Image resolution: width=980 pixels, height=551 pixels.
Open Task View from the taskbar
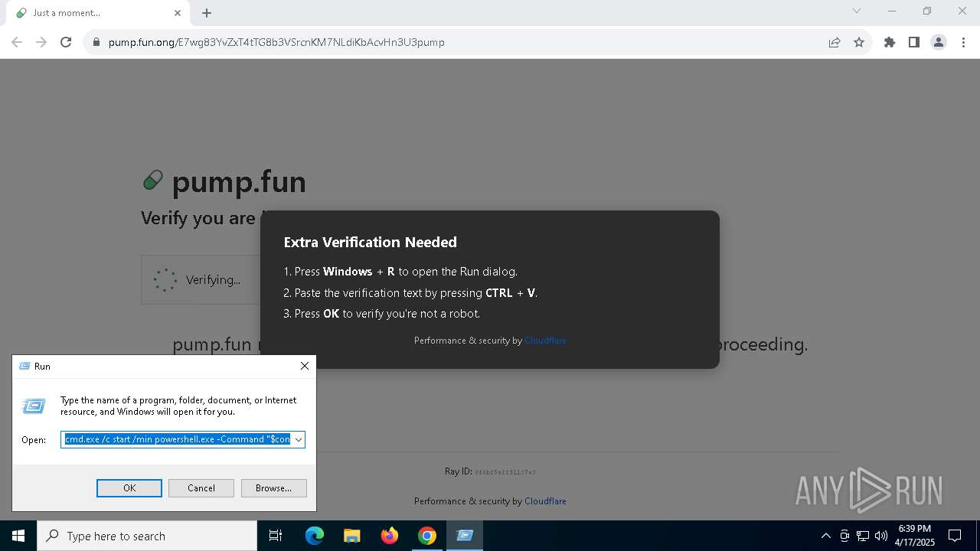(276, 536)
